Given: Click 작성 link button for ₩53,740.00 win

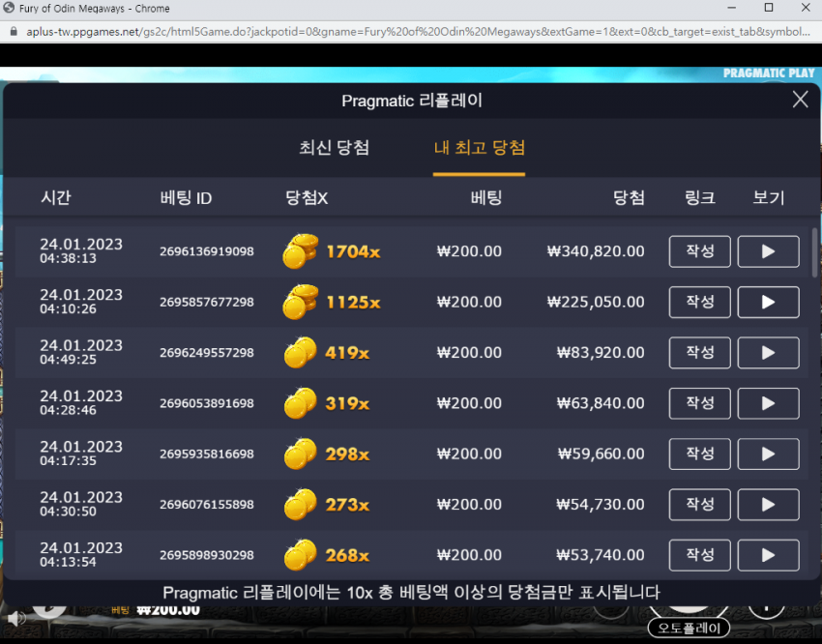Looking at the screenshot, I should [x=699, y=555].
